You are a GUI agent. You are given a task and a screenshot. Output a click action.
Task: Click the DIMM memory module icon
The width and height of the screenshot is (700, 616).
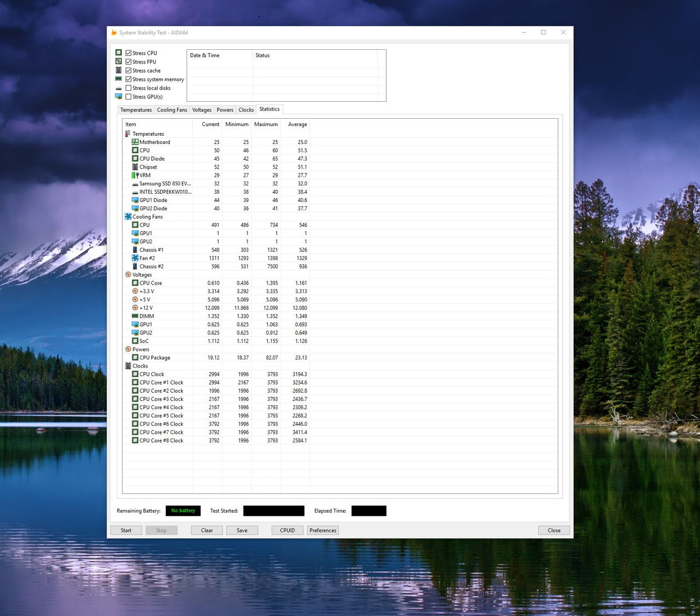pyautogui.click(x=135, y=316)
